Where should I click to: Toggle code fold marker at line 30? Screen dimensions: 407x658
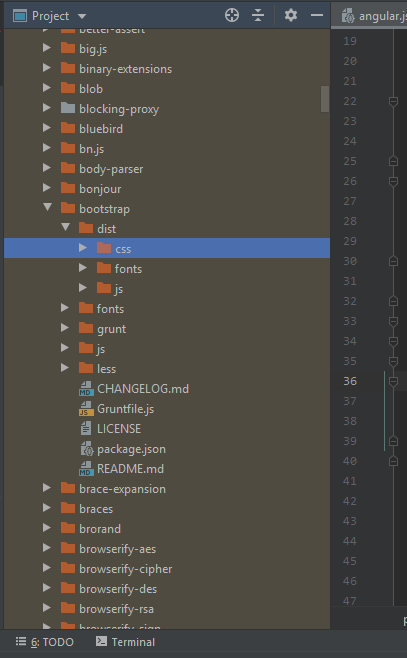click(x=393, y=261)
